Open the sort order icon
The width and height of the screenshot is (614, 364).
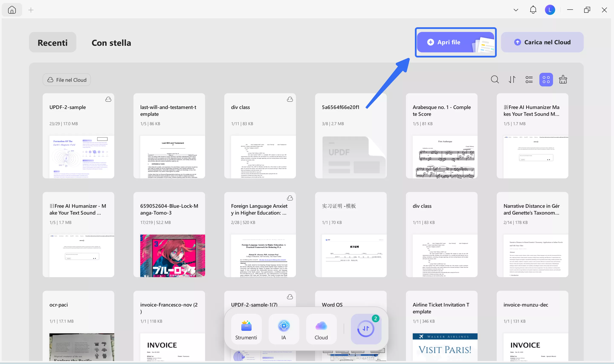pos(512,79)
